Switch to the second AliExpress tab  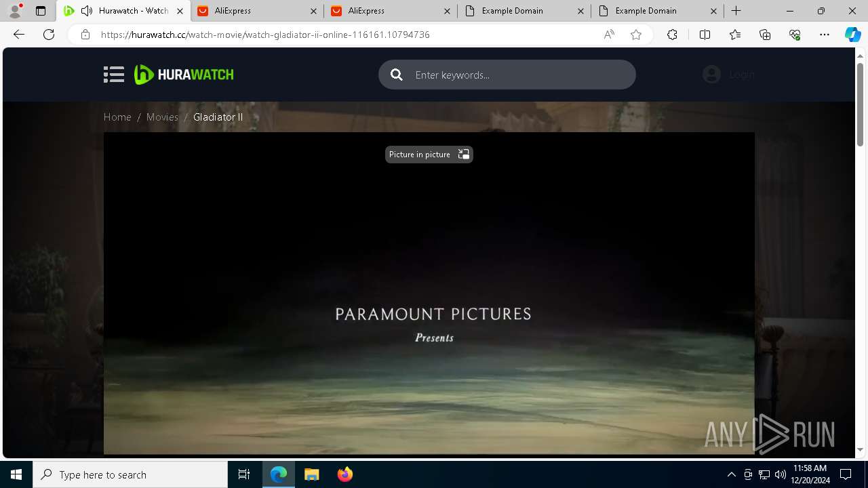click(391, 11)
